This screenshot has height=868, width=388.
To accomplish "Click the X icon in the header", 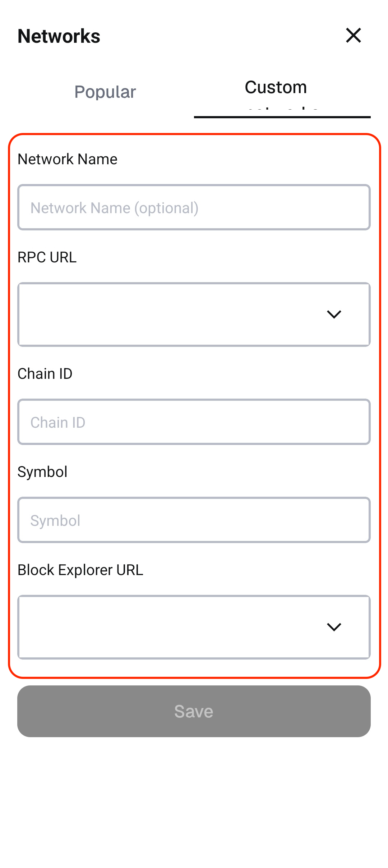I will (x=353, y=35).
